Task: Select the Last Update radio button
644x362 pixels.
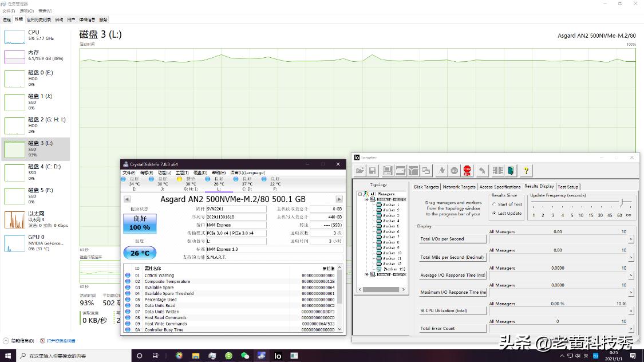Action: click(x=494, y=213)
